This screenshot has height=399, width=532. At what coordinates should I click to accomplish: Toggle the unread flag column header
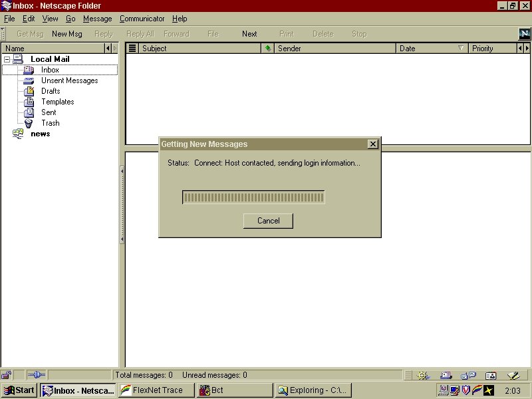[267, 49]
